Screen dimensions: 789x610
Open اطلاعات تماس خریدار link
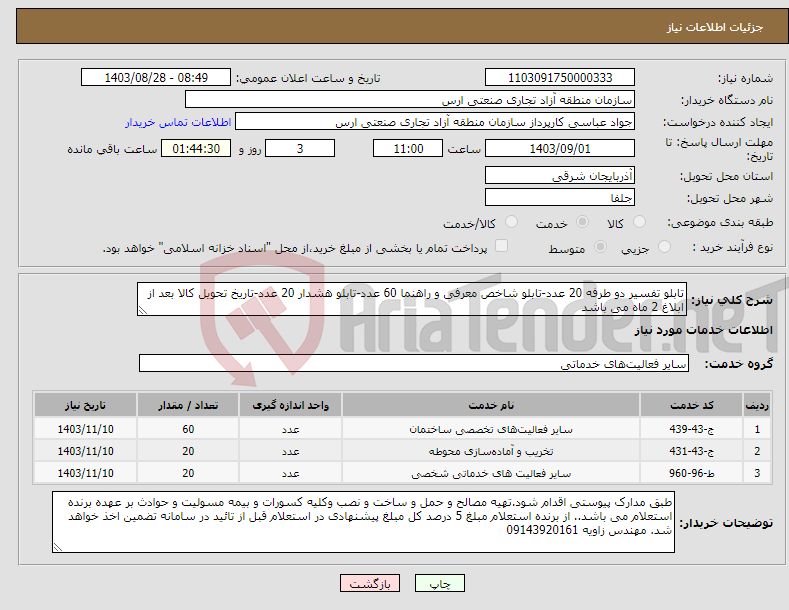178,122
